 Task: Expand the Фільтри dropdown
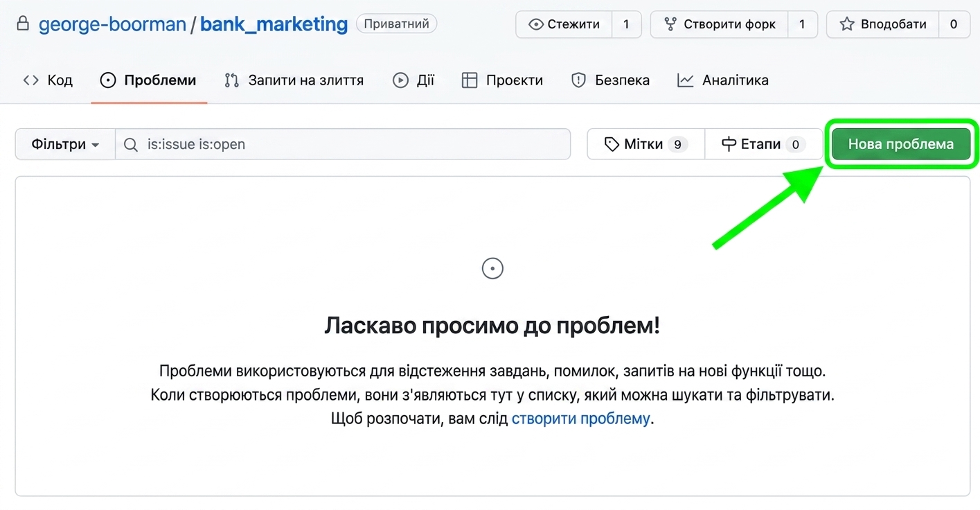tap(65, 144)
